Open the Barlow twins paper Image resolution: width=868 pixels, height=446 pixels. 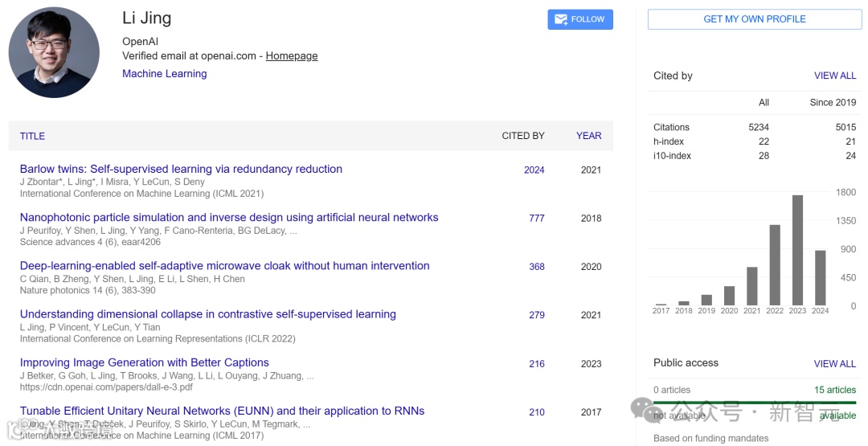tap(181, 170)
